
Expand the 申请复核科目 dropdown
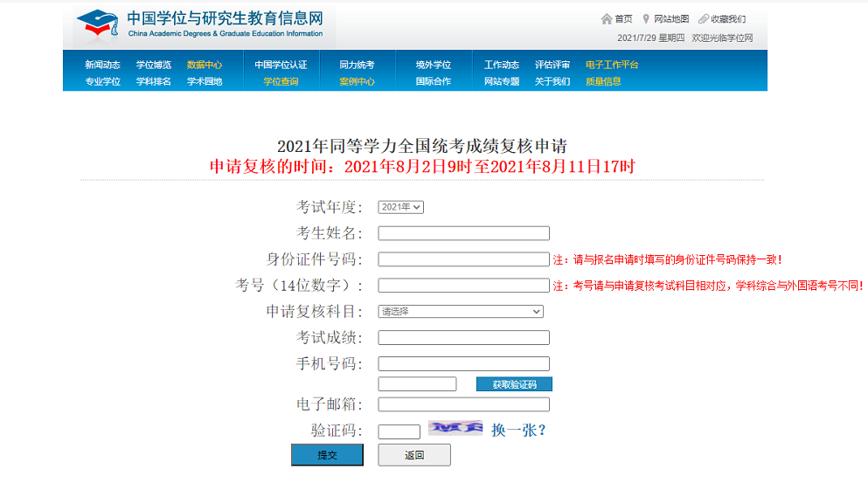point(461,312)
